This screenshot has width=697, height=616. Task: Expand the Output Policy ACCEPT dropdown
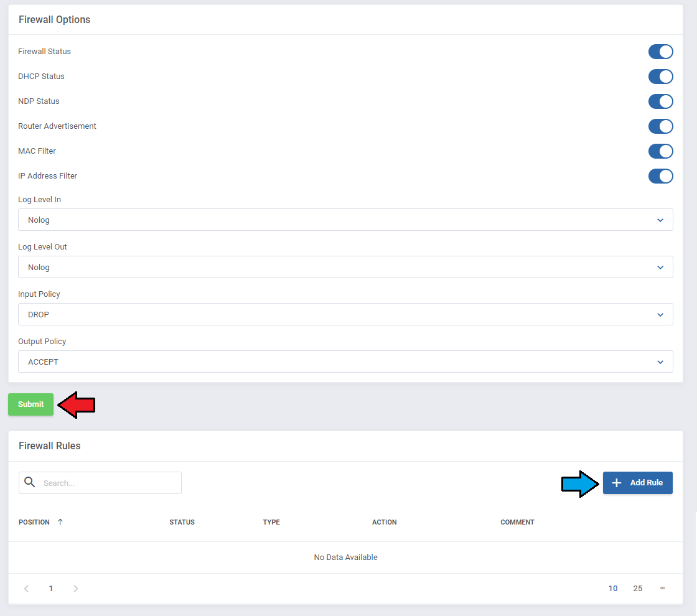[345, 362]
